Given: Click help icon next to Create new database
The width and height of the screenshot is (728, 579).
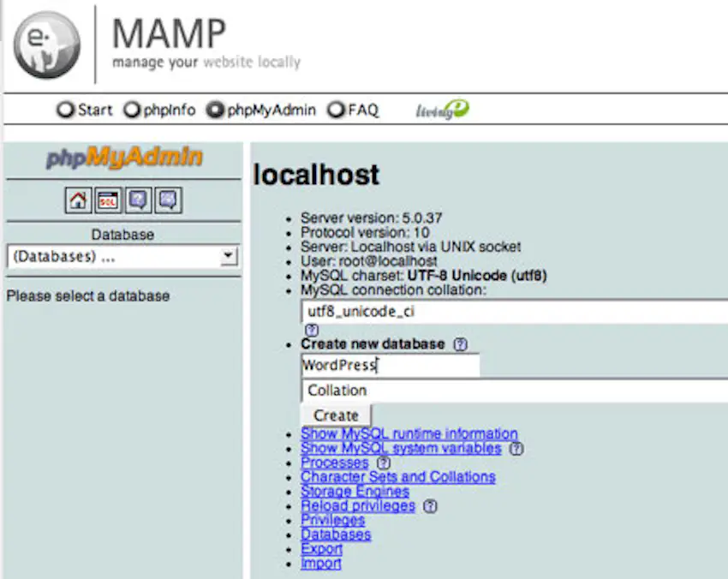Looking at the screenshot, I should (461, 344).
